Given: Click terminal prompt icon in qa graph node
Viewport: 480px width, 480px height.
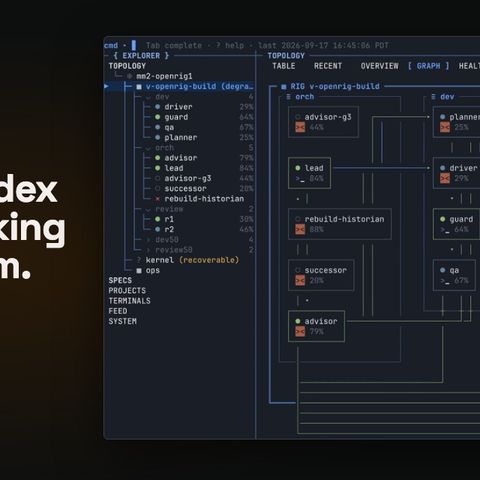Looking at the screenshot, I should coord(445,281).
